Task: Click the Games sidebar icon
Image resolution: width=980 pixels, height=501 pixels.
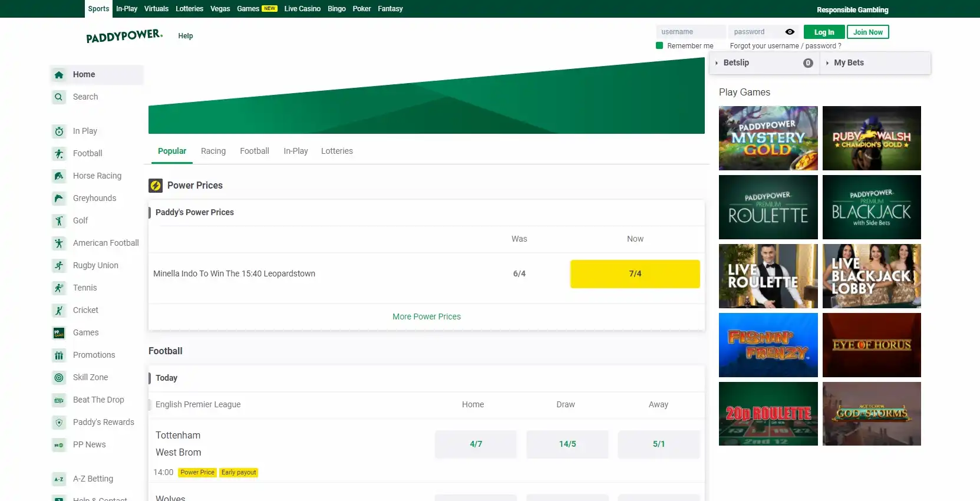Action: [59, 333]
